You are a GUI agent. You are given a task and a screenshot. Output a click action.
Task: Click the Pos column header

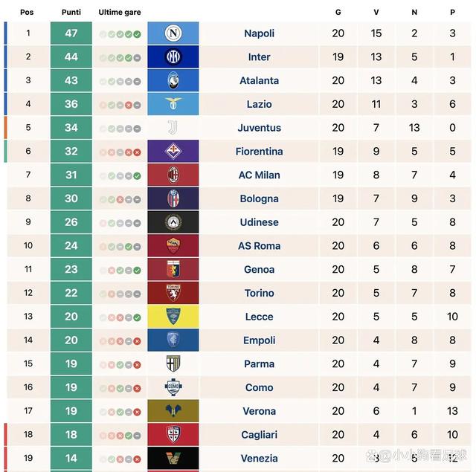(28, 12)
